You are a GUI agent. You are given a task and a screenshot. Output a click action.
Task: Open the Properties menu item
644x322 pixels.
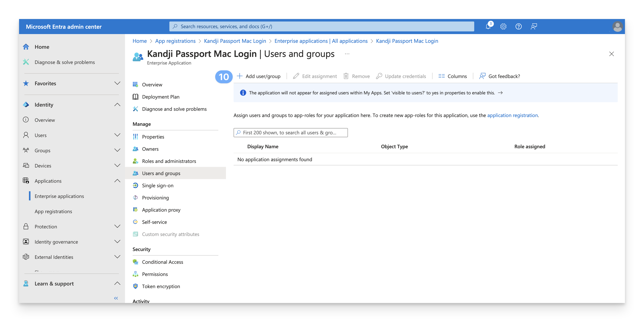[x=153, y=137]
